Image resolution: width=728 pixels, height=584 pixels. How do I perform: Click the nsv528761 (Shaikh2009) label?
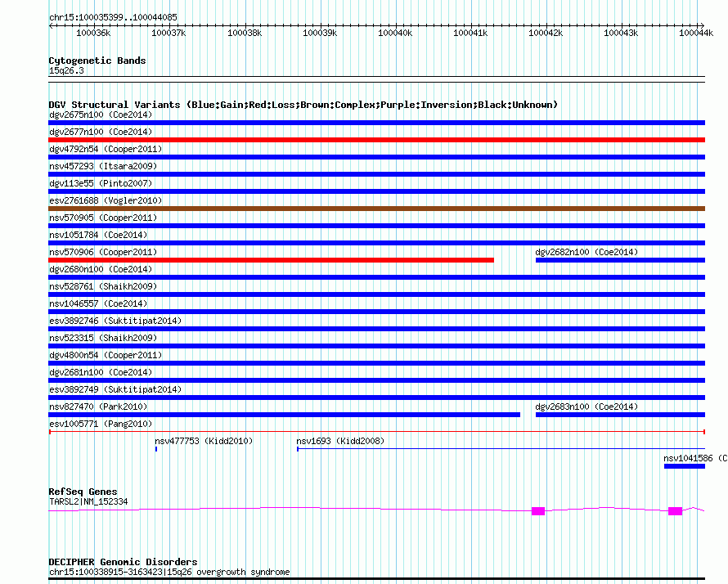pos(103,286)
